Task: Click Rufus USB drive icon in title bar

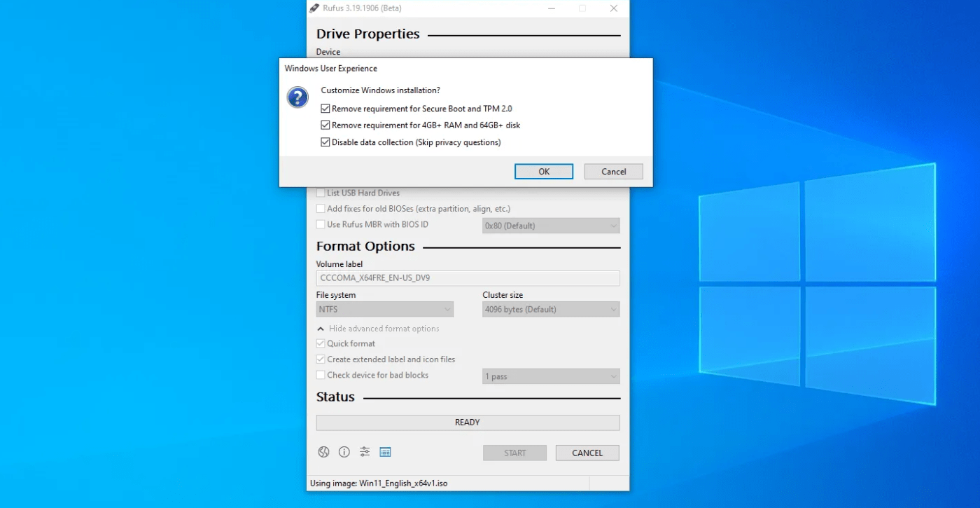Action: tap(314, 8)
